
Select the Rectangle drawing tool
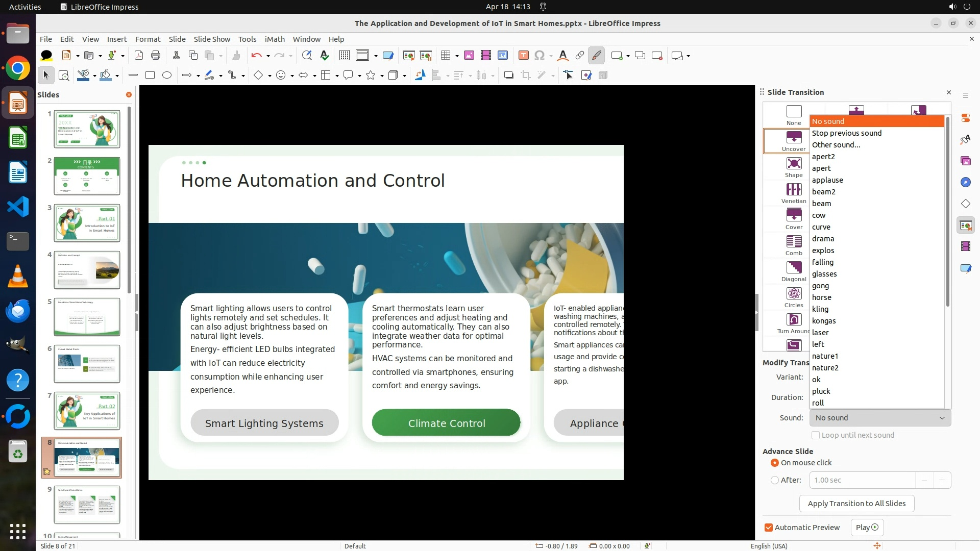point(150,76)
